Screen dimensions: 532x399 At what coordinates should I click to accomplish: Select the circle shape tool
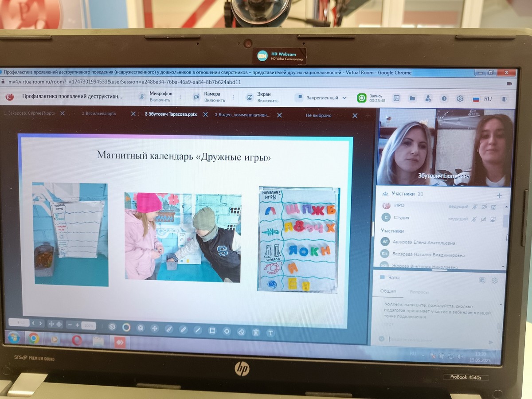[x=227, y=331]
